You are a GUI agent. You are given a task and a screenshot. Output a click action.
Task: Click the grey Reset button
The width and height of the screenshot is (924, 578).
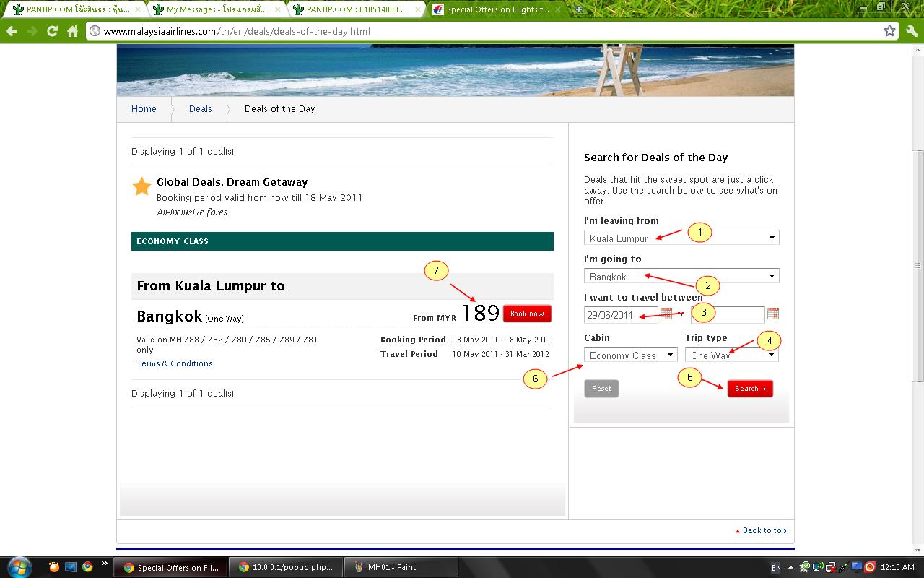point(601,389)
